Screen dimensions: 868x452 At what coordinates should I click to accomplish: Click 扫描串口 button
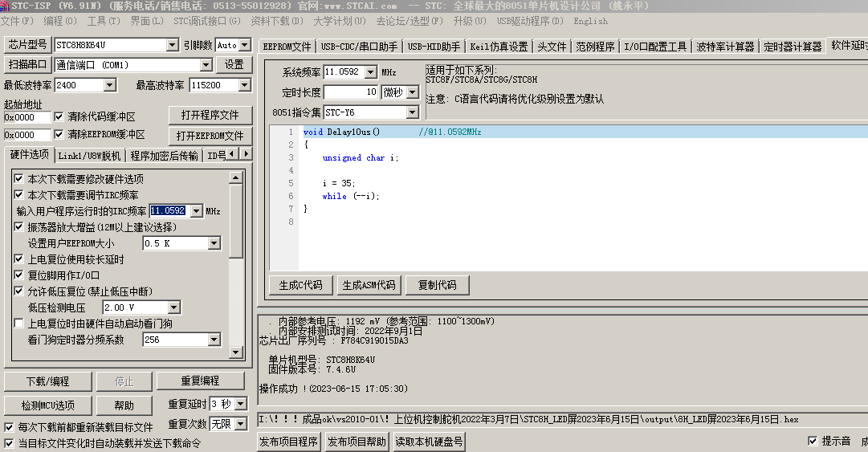click(x=27, y=65)
